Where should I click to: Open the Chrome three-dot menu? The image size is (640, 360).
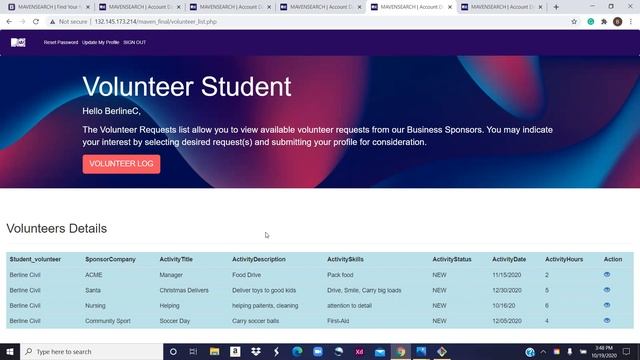pyautogui.click(x=631, y=22)
